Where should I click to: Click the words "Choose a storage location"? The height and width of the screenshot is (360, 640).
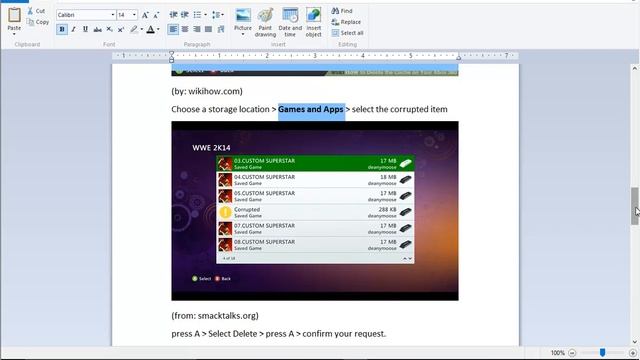coord(220,109)
